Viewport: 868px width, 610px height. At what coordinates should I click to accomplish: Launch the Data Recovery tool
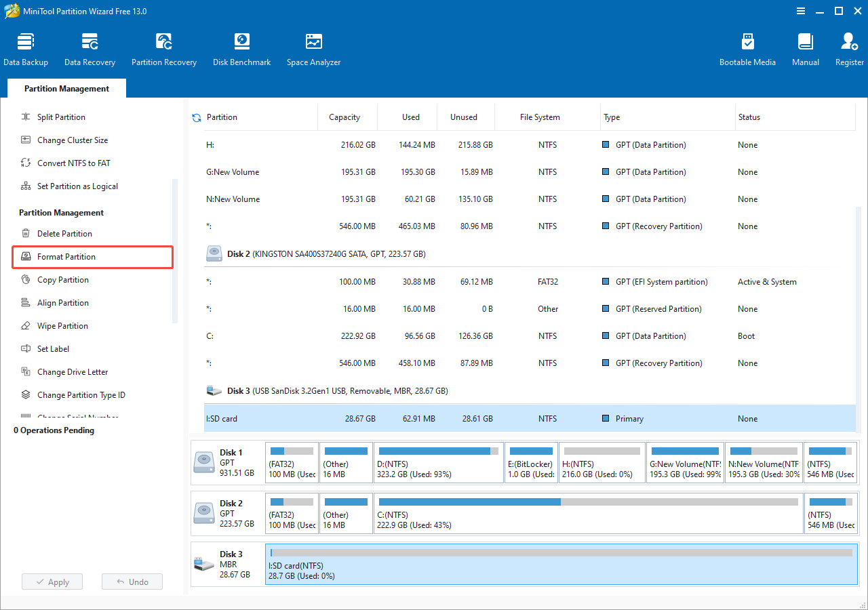(x=90, y=49)
